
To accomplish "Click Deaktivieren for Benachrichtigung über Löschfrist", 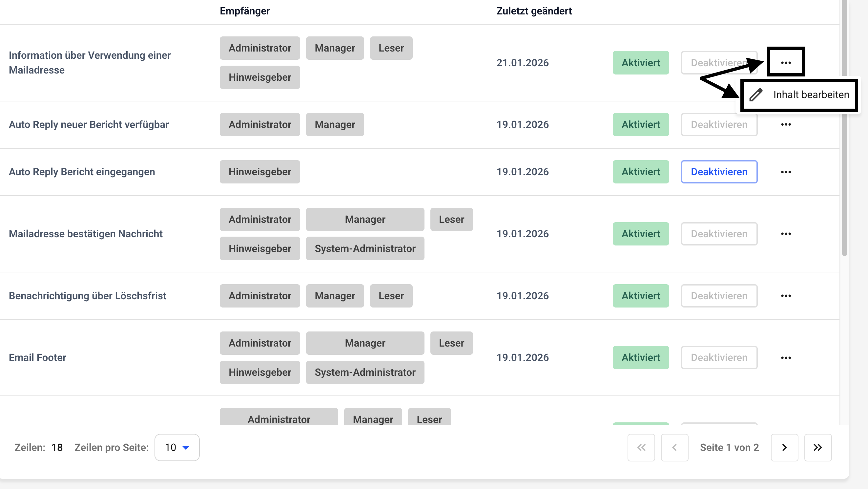I will (x=719, y=296).
